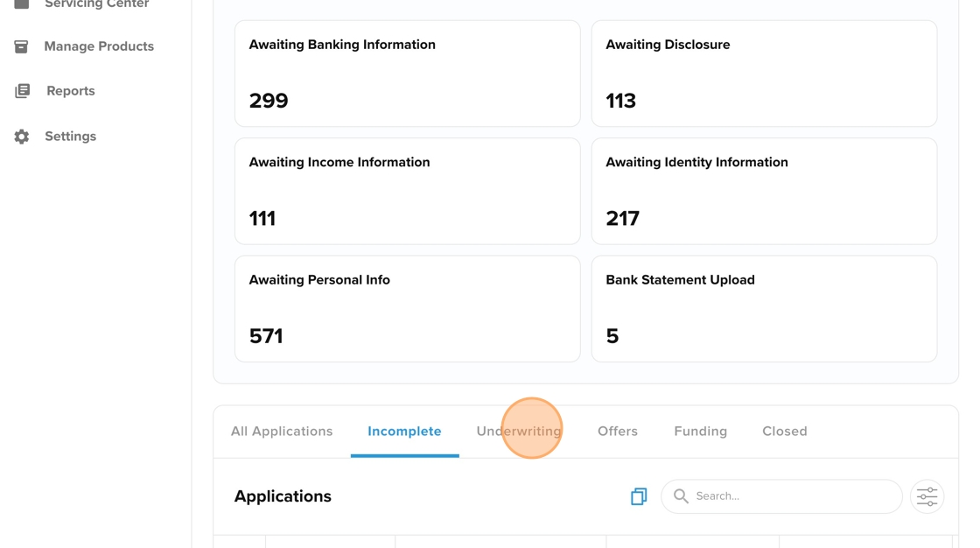980x548 pixels.
Task: Switch to the Underwriting tab
Action: (519, 431)
